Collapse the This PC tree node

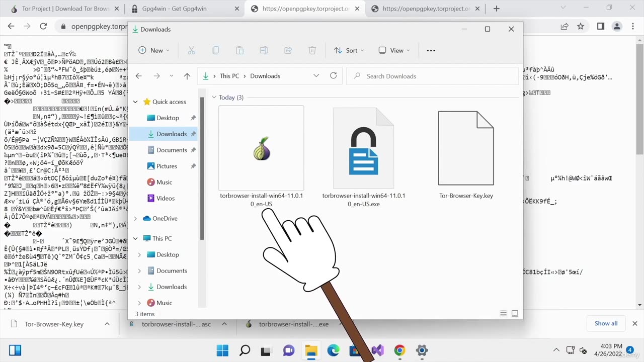(135, 238)
